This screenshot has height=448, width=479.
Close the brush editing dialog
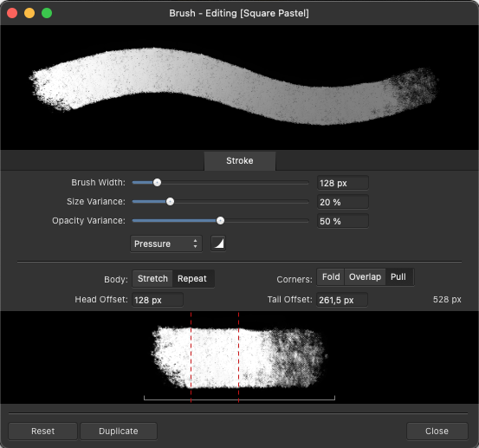[437, 432]
